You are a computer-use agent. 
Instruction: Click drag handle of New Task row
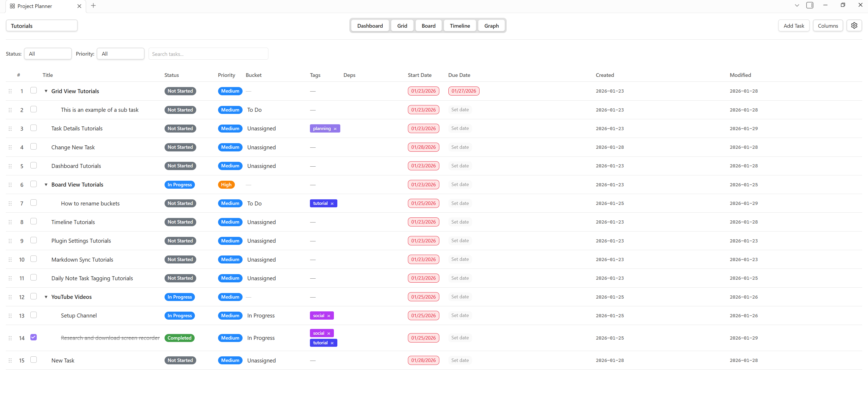10,361
